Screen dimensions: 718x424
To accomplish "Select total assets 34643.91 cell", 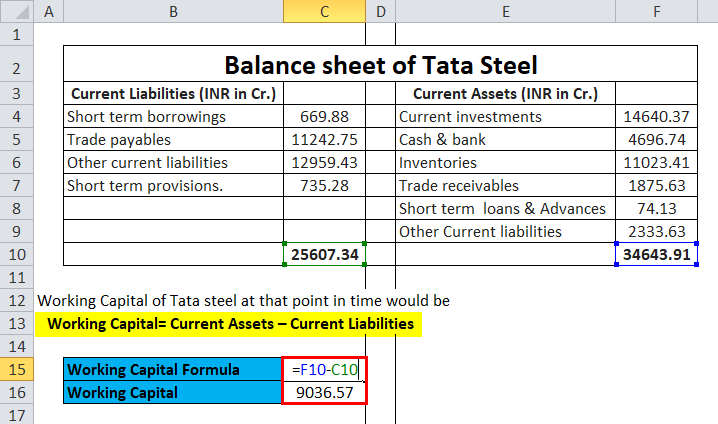I will 657,254.
